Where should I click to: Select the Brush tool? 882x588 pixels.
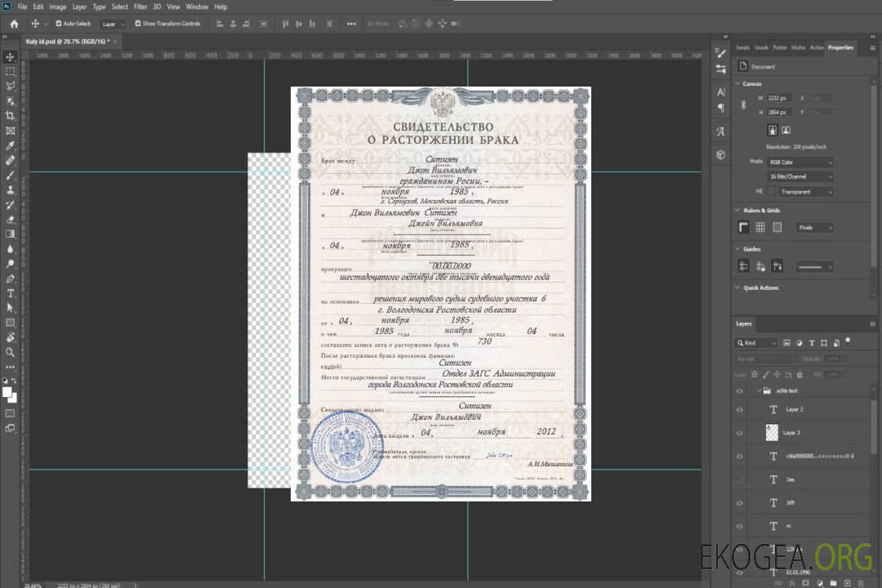pyautogui.click(x=10, y=175)
